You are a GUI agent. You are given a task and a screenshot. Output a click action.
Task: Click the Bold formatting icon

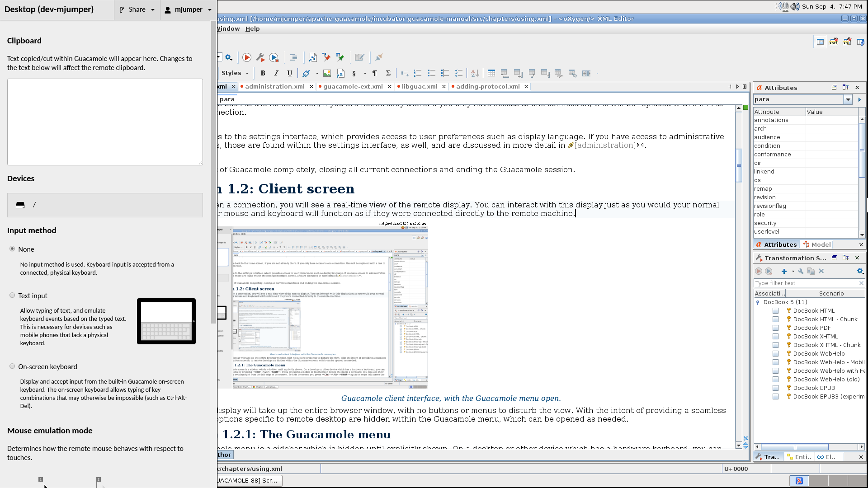pos(263,73)
